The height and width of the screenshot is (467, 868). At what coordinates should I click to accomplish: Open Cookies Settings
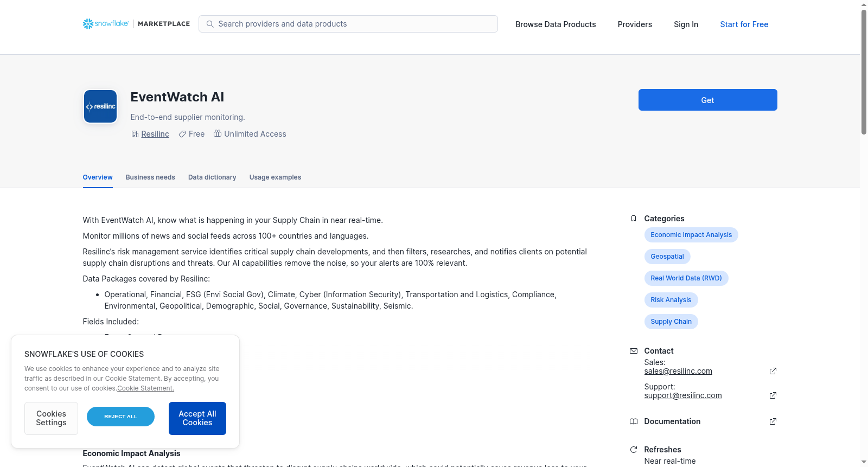click(51, 418)
